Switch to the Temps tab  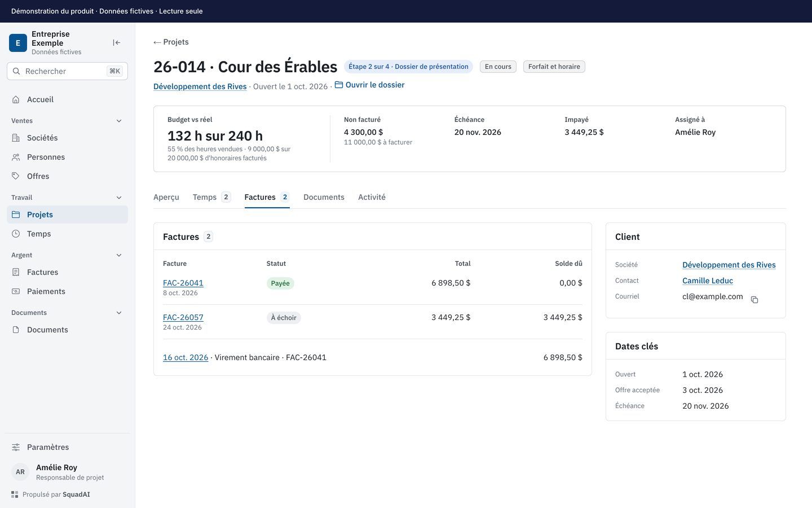click(x=212, y=197)
